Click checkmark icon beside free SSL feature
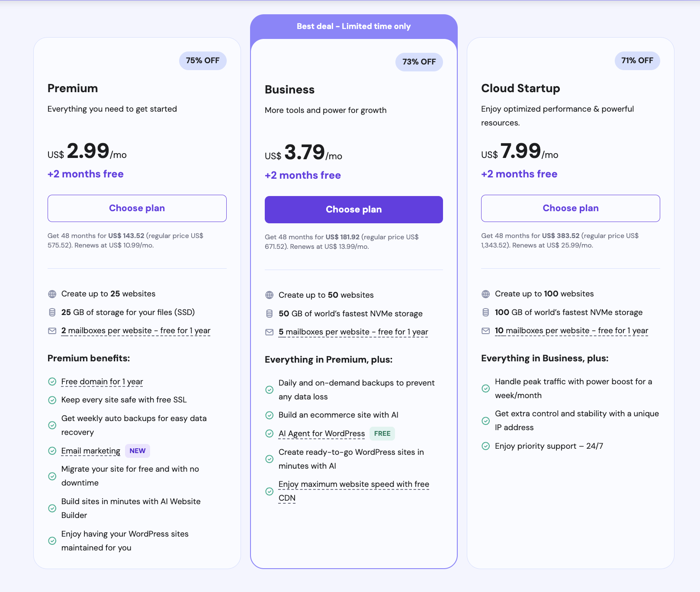 pos(52,400)
